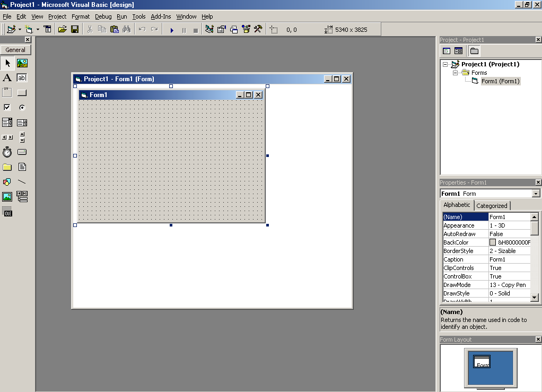Open the Format menu
This screenshot has width=542, height=392.
[81, 16]
